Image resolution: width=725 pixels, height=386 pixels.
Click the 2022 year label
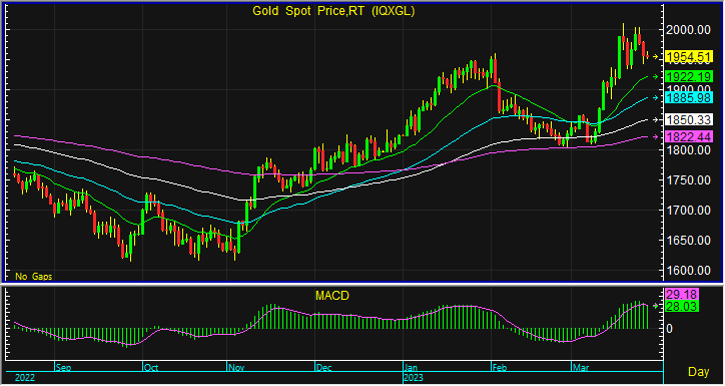(25, 378)
